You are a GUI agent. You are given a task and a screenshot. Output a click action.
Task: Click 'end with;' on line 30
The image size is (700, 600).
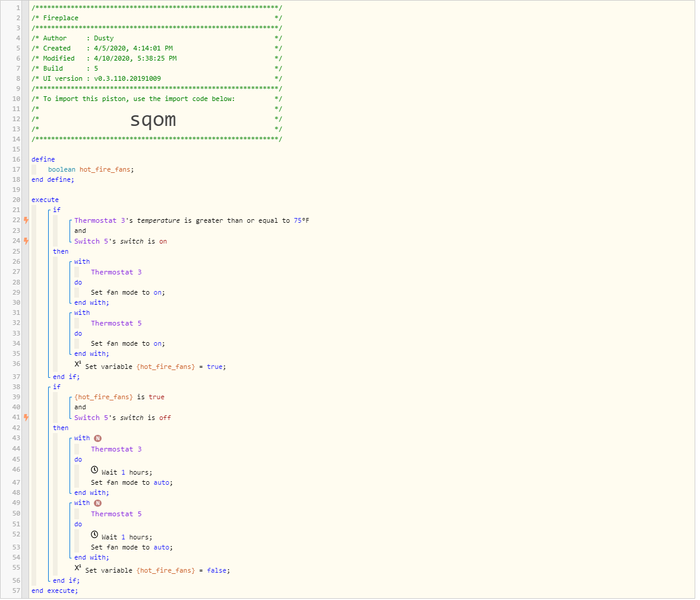coord(92,303)
